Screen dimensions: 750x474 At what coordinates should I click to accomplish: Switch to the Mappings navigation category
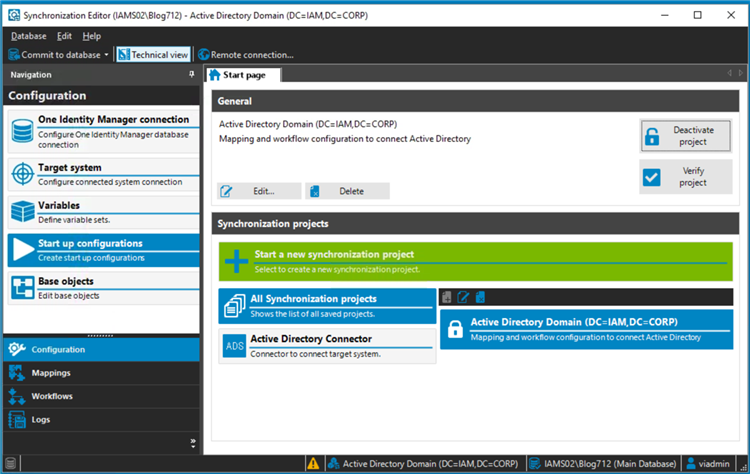point(101,373)
